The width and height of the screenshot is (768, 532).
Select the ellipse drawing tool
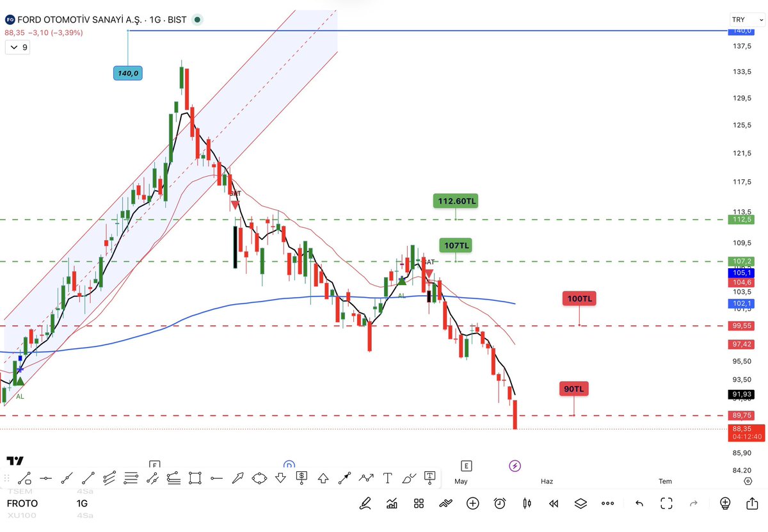tap(259, 478)
